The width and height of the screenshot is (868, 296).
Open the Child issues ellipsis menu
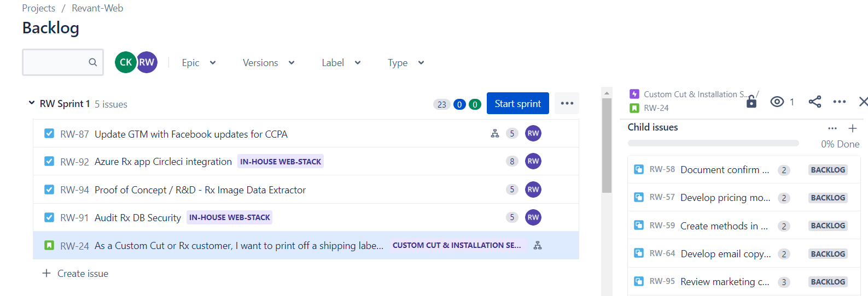(832, 128)
